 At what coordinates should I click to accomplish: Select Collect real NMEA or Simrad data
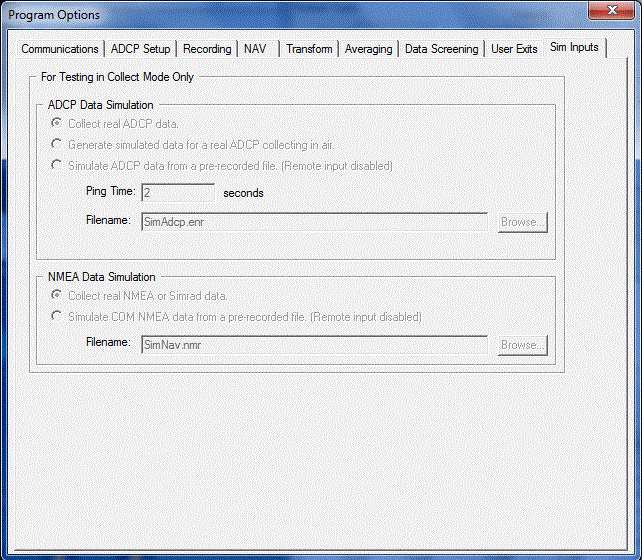[x=58, y=296]
